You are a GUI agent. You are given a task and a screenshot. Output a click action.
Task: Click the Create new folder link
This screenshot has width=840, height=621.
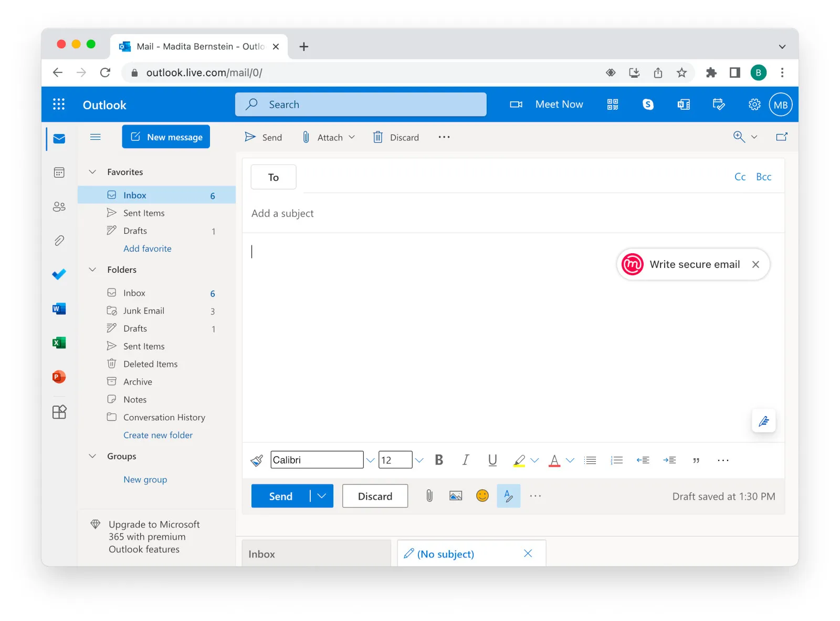(157, 435)
